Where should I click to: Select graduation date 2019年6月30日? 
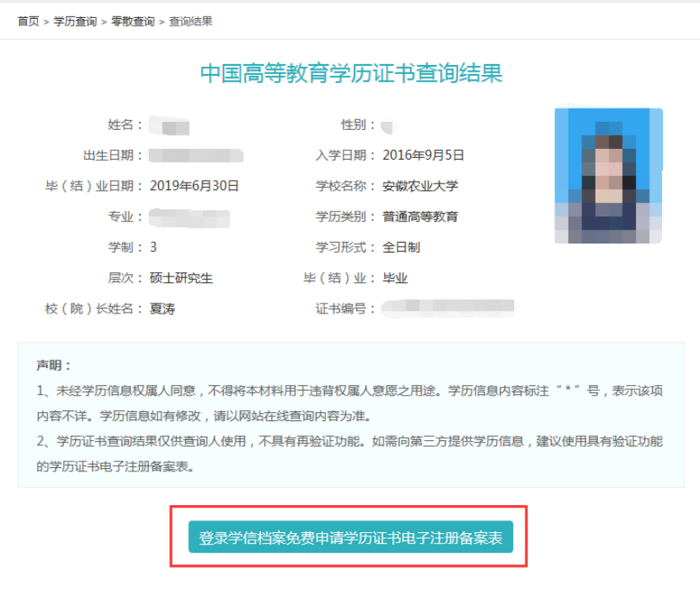coord(194,186)
